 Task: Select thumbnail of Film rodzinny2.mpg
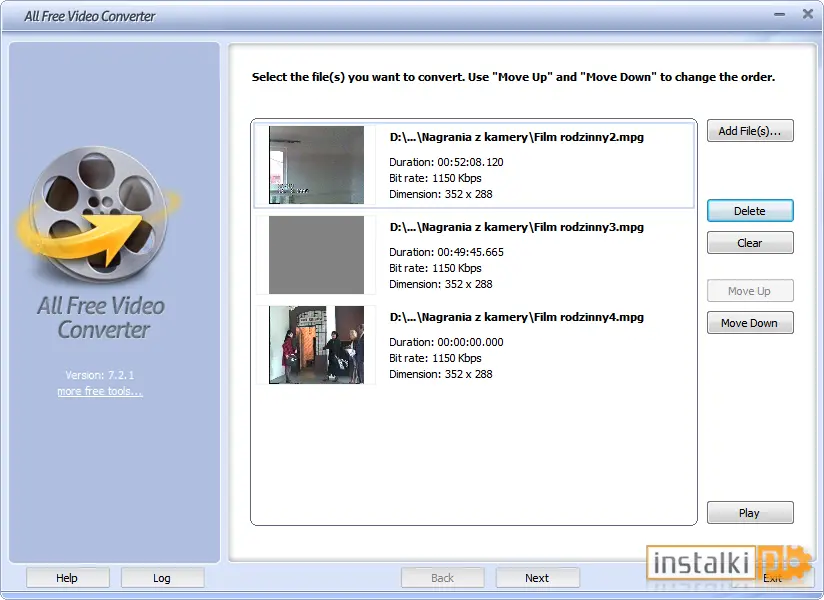(316, 165)
